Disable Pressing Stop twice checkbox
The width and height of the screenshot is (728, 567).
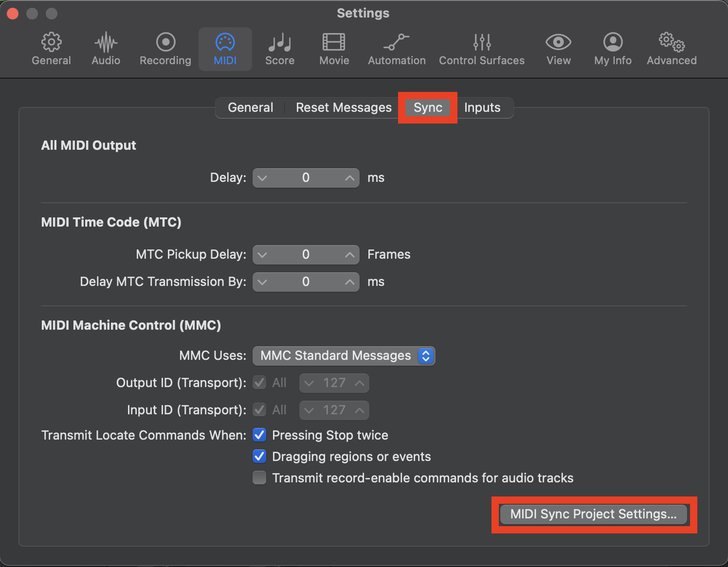(259, 435)
